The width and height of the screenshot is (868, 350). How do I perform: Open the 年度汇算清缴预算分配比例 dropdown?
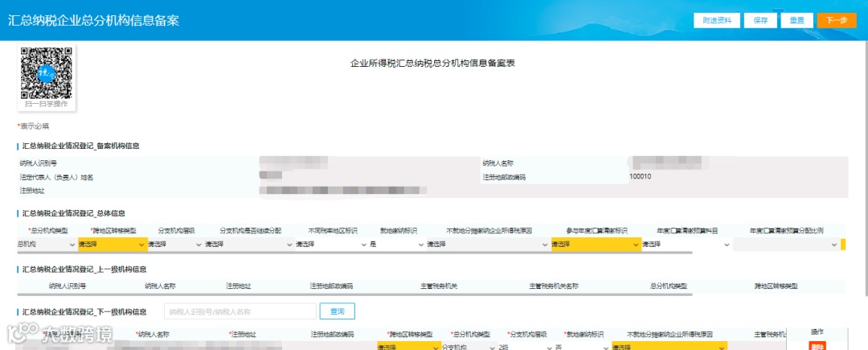tap(787, 245)
